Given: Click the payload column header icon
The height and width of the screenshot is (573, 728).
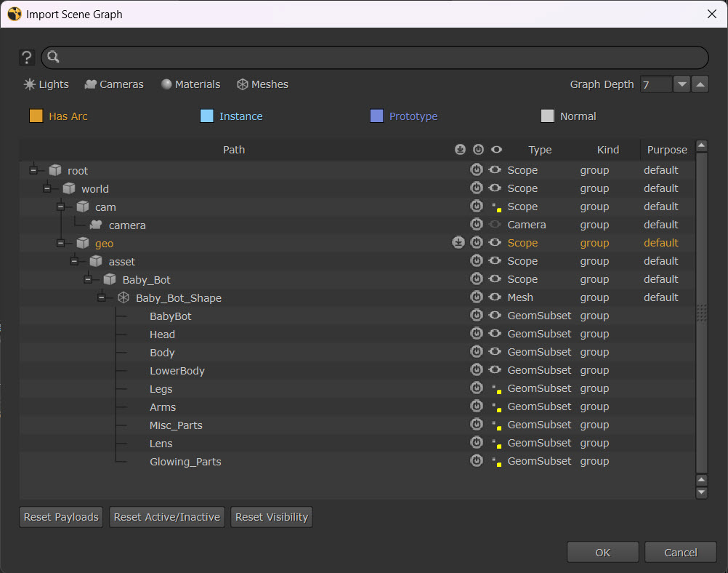Looking at the screenshot, I should point(460,150).
